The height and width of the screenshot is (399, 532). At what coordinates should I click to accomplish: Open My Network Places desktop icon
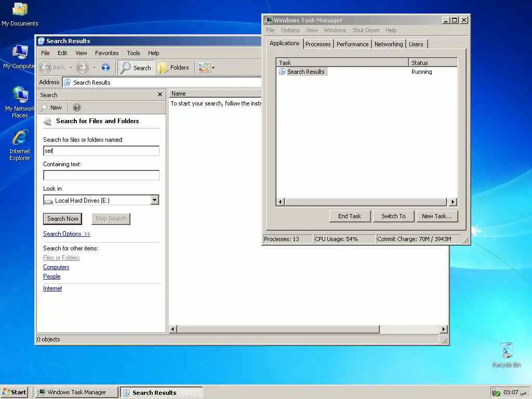(20, 102)
